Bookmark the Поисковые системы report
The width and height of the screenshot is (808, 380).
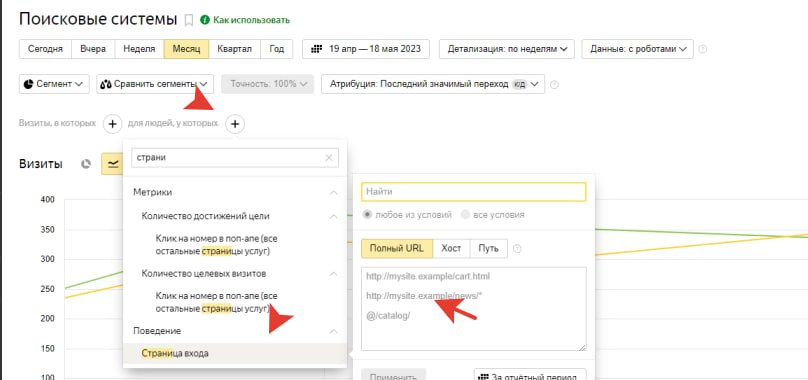point(189,20)
